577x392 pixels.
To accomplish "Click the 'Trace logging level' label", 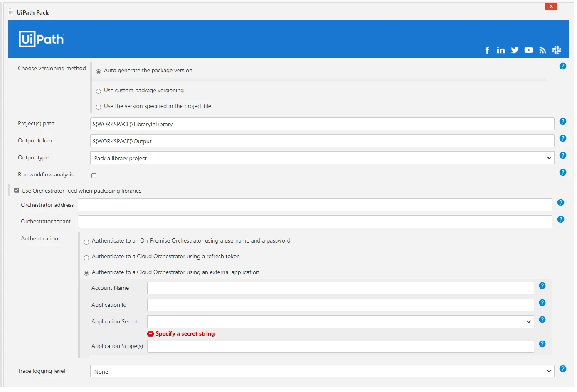I will click(42, 371).
